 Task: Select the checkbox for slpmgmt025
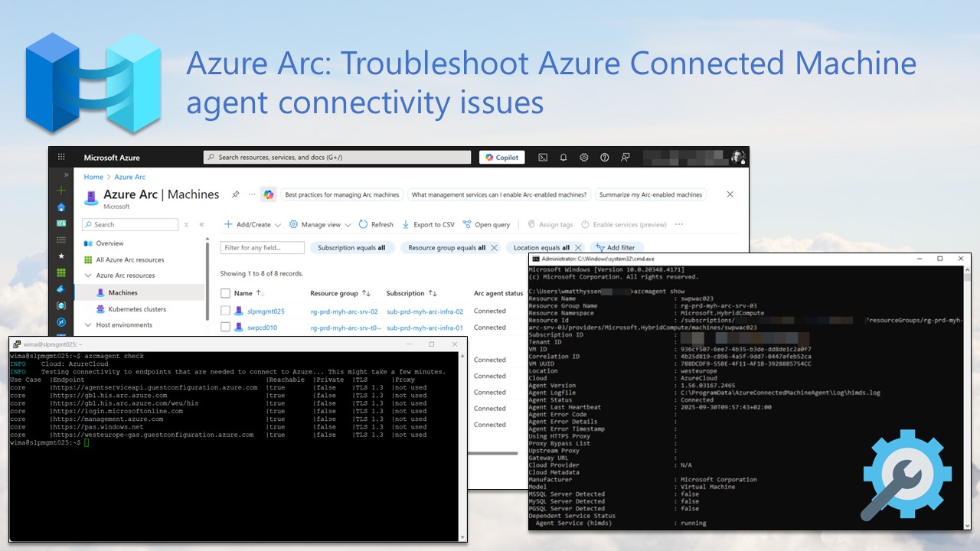pos(225,311)
